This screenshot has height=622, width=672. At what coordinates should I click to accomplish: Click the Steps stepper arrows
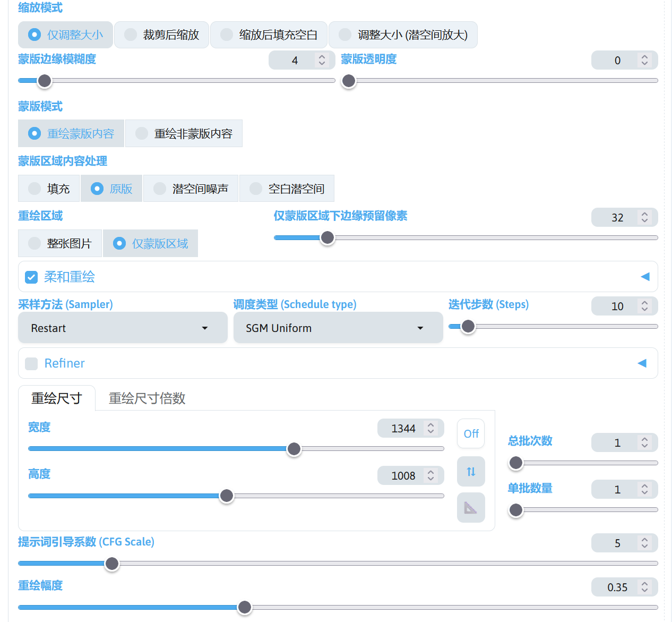tap(644, 306)
